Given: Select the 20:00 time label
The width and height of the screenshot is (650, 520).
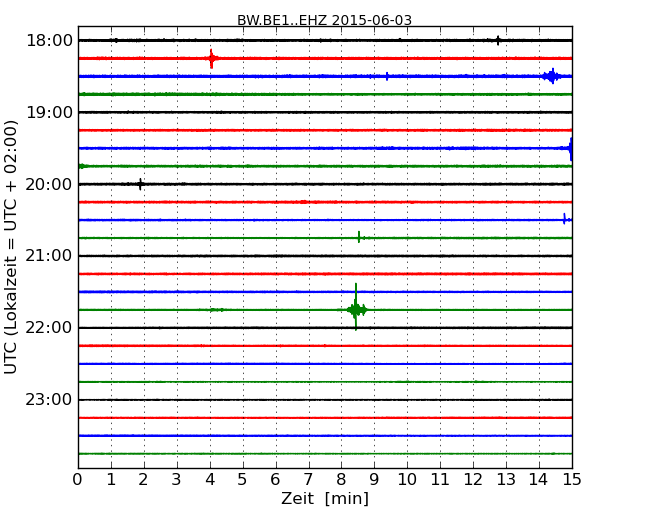Looking at the screenshot, I should [x=49, y=184].
